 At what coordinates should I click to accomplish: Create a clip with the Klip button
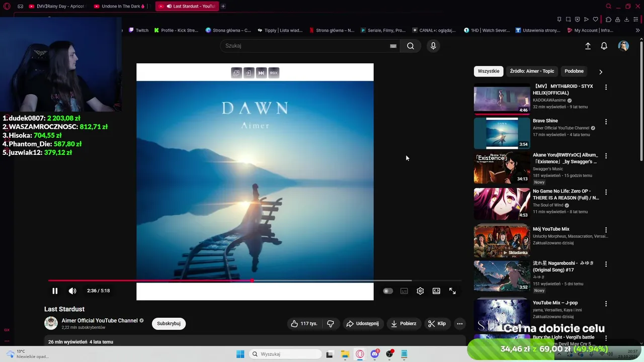click(437, 324)
